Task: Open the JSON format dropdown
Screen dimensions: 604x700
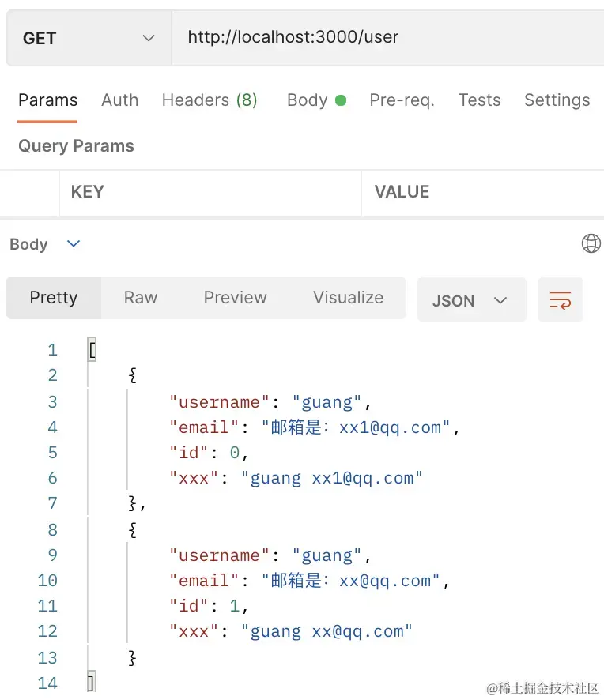Action: 470,300
